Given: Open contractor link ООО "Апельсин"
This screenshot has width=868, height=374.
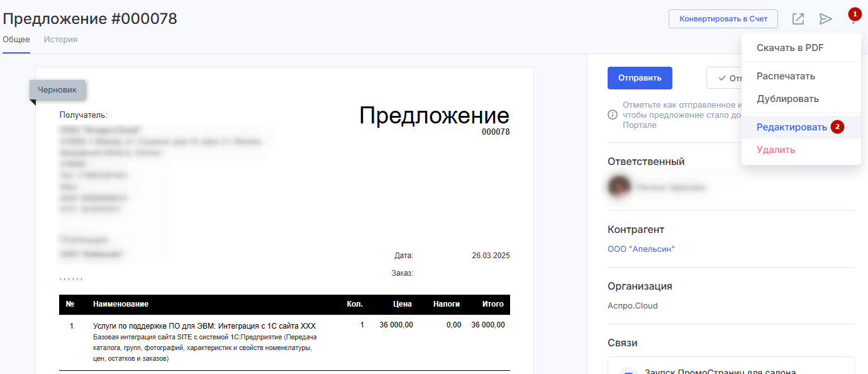Looking at the screenshot, I should (x=641, y=249).
